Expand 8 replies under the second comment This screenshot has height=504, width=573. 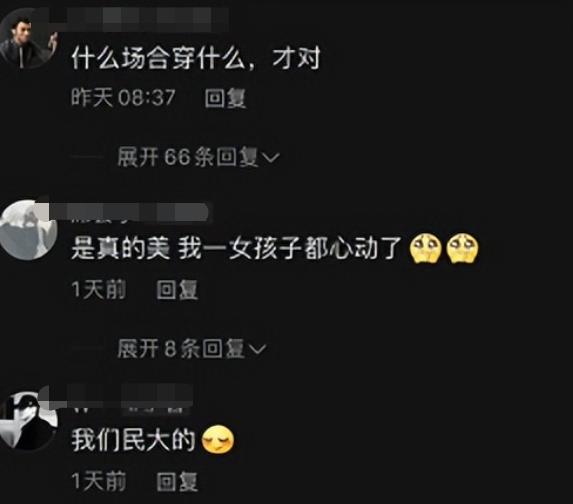pos(191,348)
